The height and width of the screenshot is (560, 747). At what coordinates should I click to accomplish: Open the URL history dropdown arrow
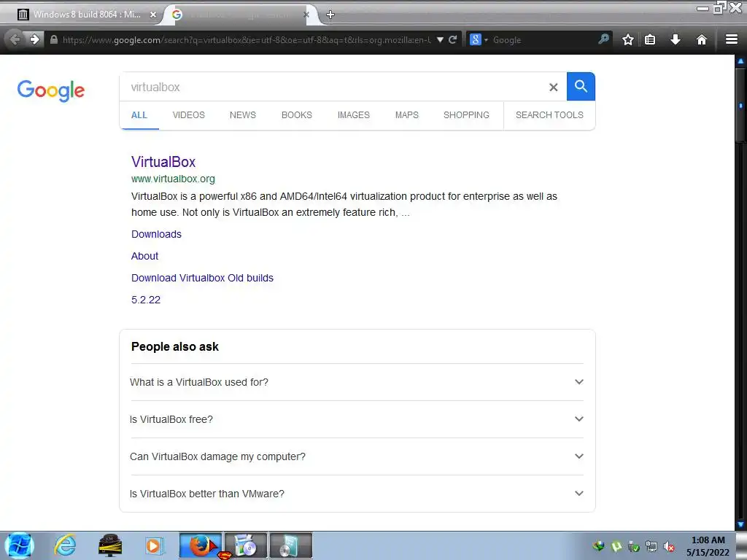440,39
